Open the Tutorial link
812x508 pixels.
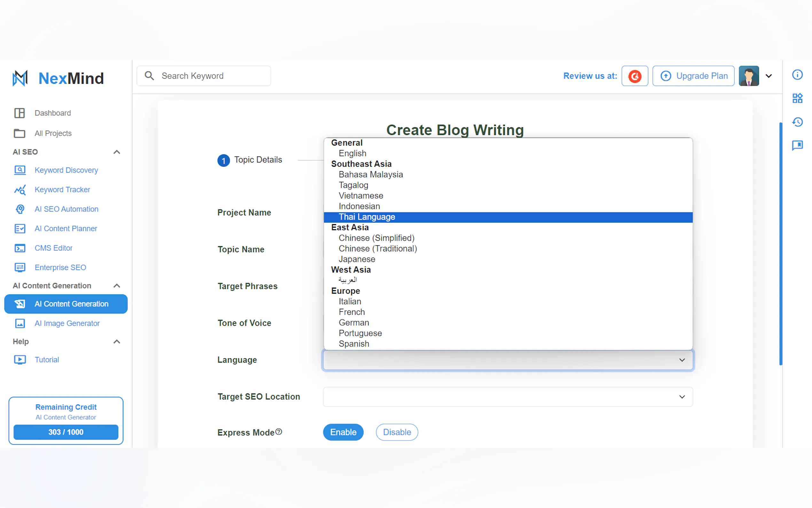47,360
